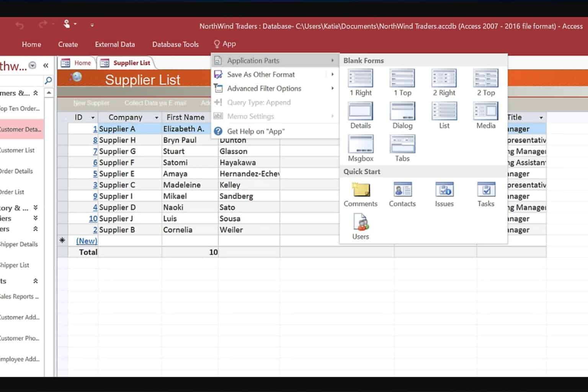Click the navigation pane search magnifier
588x392 pixels.
coord(48,80)
